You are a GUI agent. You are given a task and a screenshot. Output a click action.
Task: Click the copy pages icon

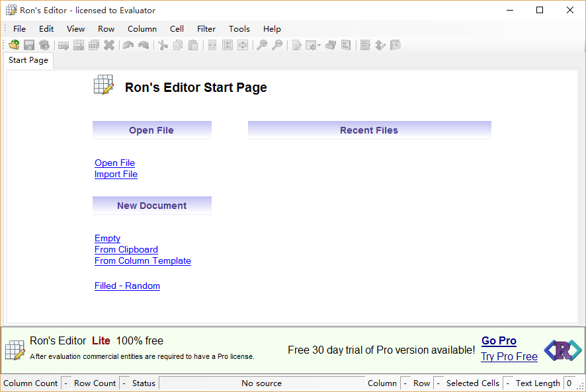click(178, 45)
